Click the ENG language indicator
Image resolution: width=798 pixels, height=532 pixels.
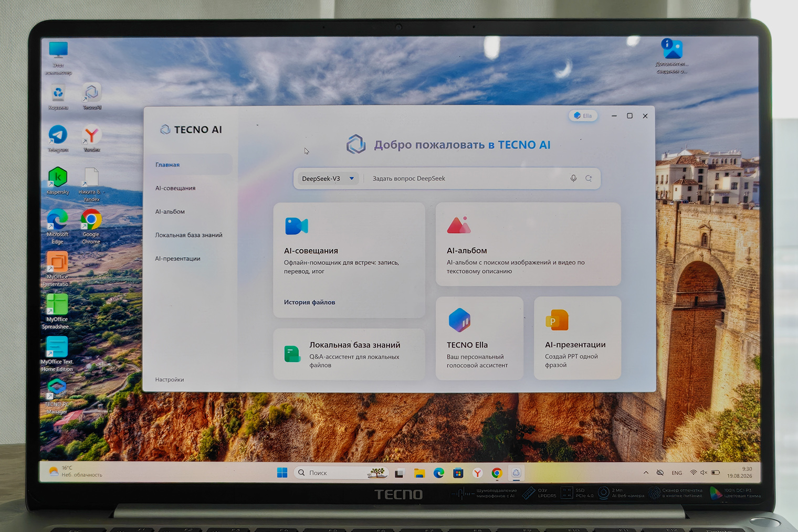677,473
